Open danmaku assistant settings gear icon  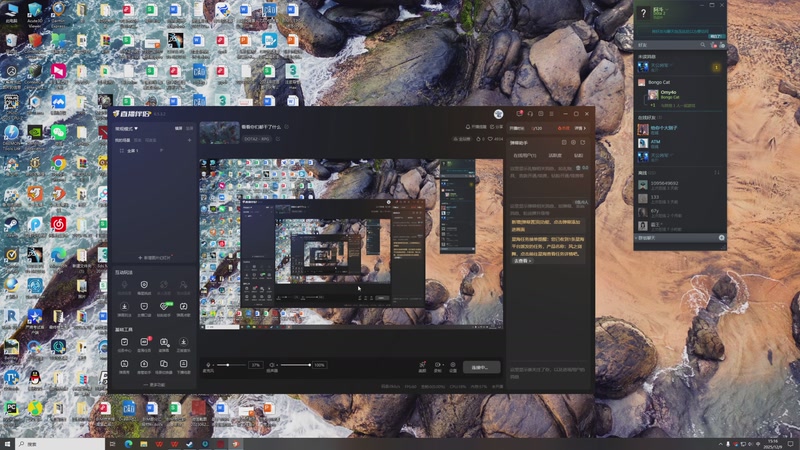coord(573,142)
